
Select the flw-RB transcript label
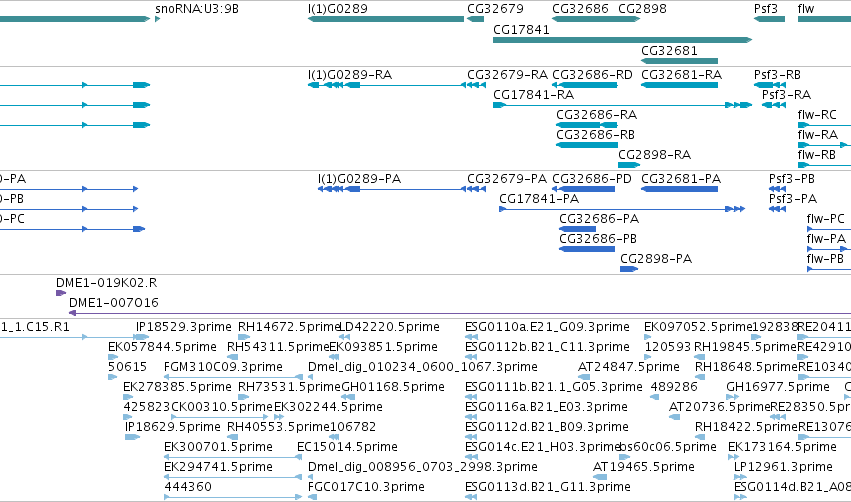(816, 155)
